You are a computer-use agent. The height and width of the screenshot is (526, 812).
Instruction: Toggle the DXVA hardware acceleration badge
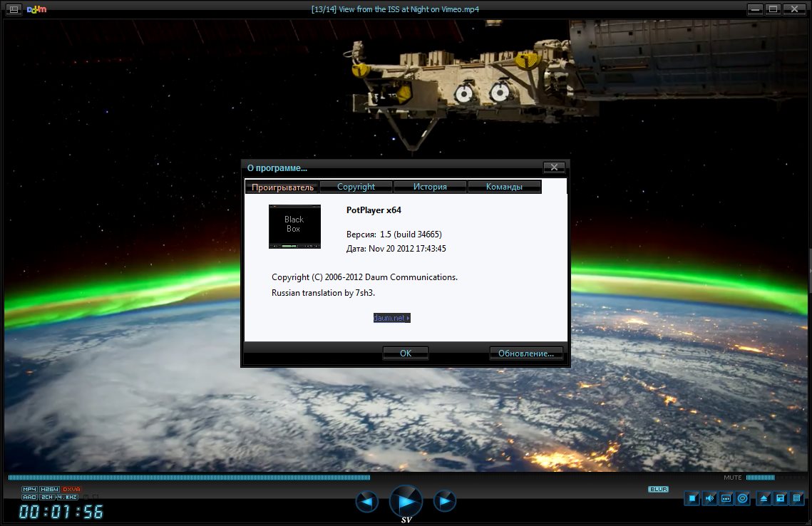[x=71, y=489]
